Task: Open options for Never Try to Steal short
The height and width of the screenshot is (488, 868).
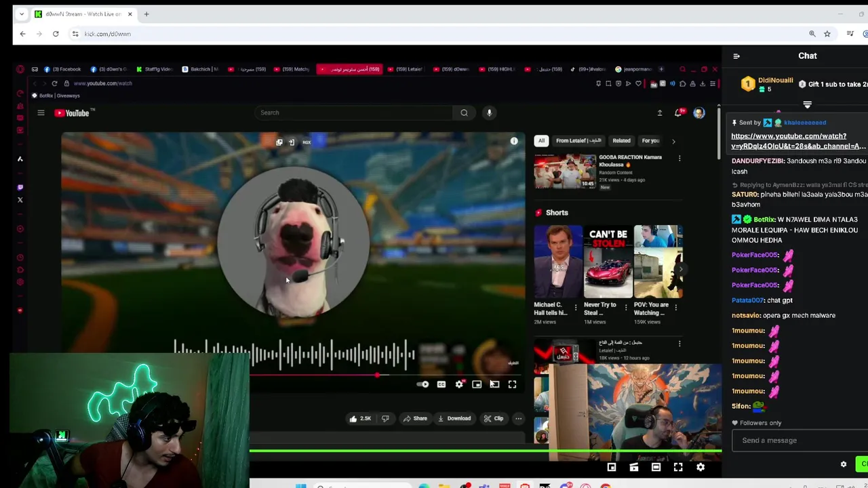Action: 626,308
